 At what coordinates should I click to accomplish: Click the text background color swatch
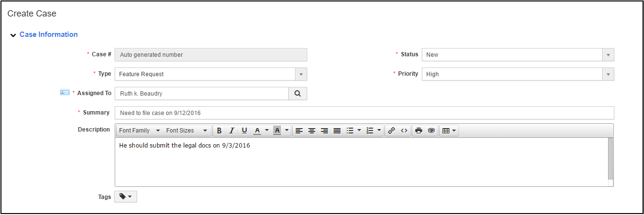click(277, 131)
